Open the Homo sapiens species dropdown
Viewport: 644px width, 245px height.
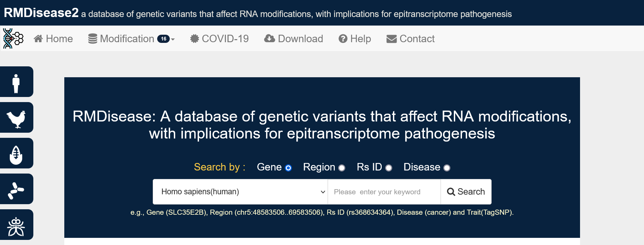240,192
